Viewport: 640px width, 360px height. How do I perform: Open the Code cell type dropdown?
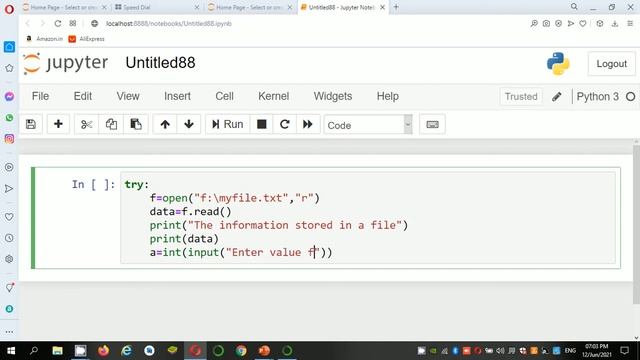coord(368,125)
